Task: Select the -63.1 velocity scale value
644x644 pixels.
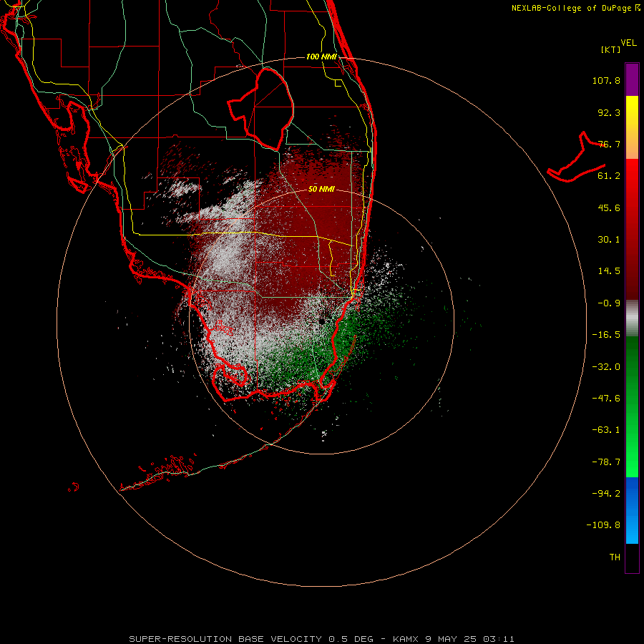Action: point(606,430)
